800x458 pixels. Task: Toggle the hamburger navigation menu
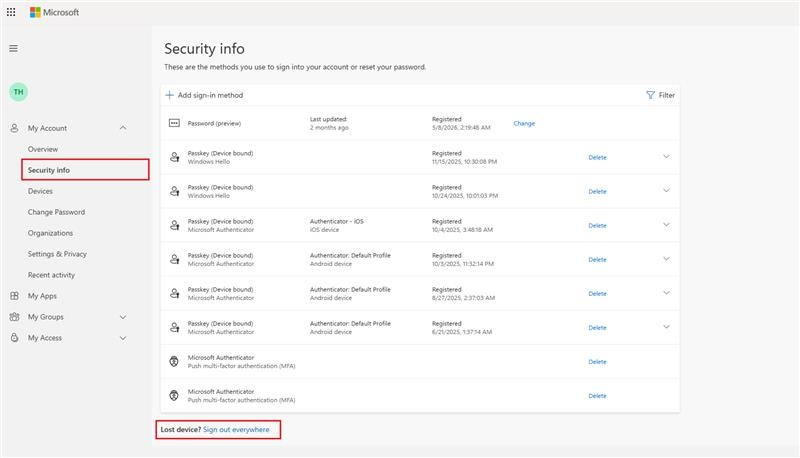pyautogui.click(x=13, y=48)
